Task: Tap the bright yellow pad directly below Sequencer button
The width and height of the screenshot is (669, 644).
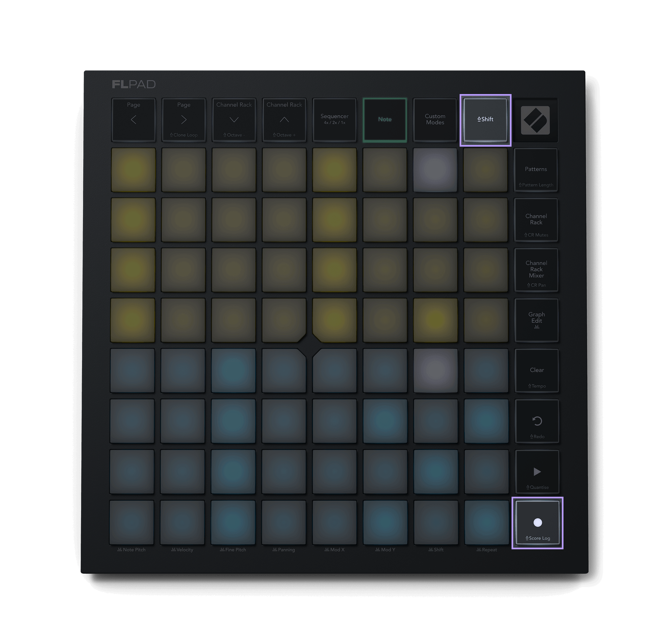Action: pos(334,169)
